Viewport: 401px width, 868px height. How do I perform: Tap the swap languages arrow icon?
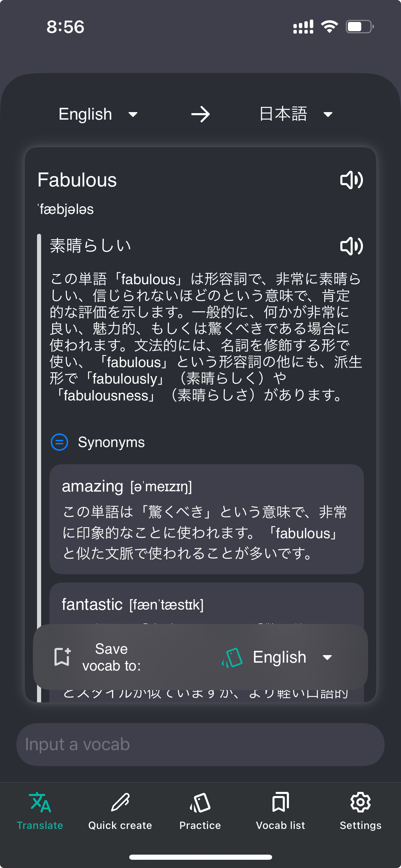pos(200,114)
